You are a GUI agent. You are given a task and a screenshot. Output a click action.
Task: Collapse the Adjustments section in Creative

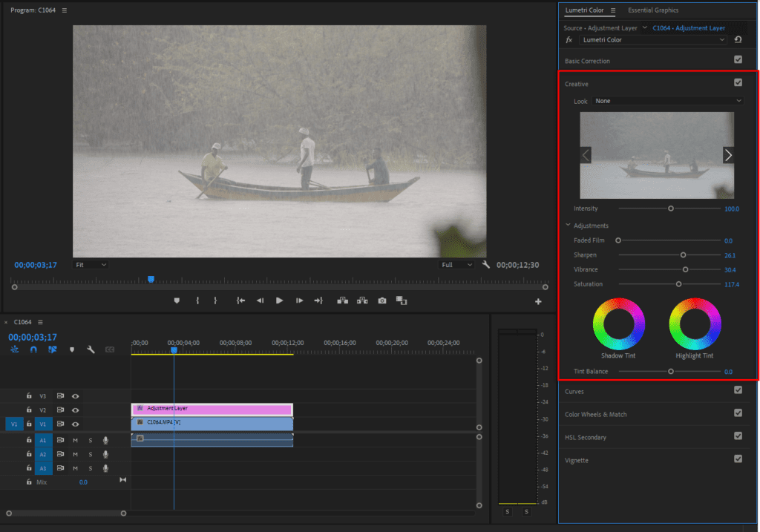pos(569,225)
